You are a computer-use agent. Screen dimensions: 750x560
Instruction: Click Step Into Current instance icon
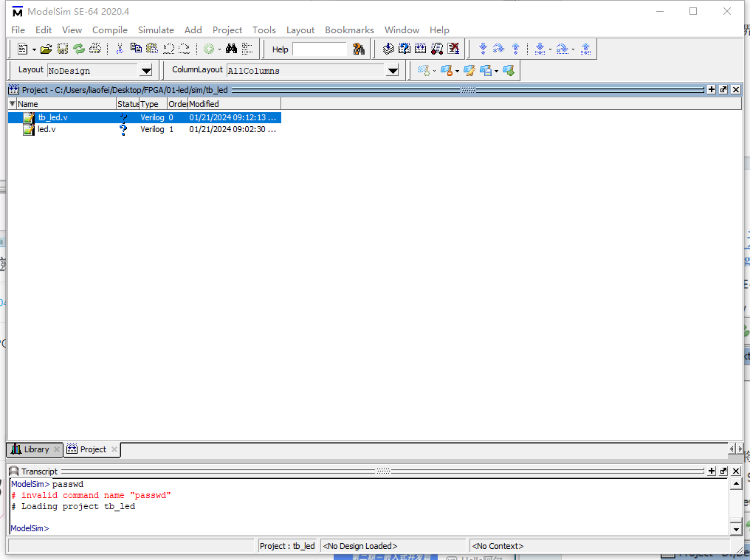[540, 49]
